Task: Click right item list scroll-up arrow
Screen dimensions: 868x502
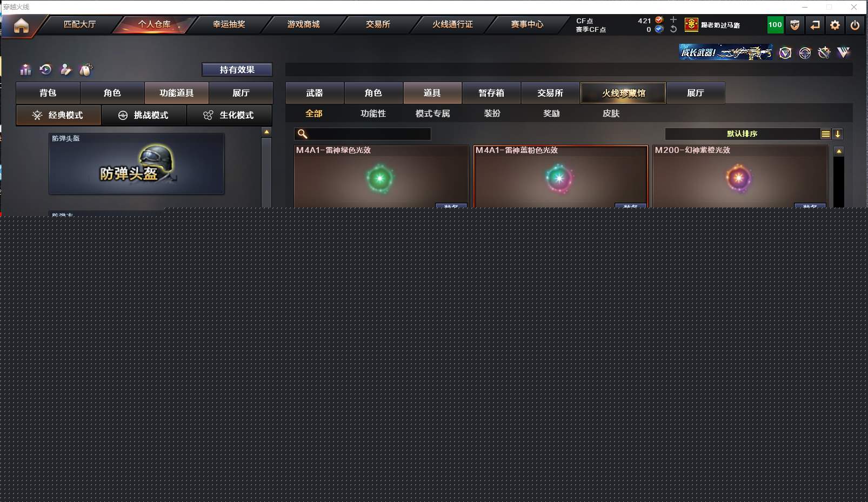Action: (x=839, y=151)
